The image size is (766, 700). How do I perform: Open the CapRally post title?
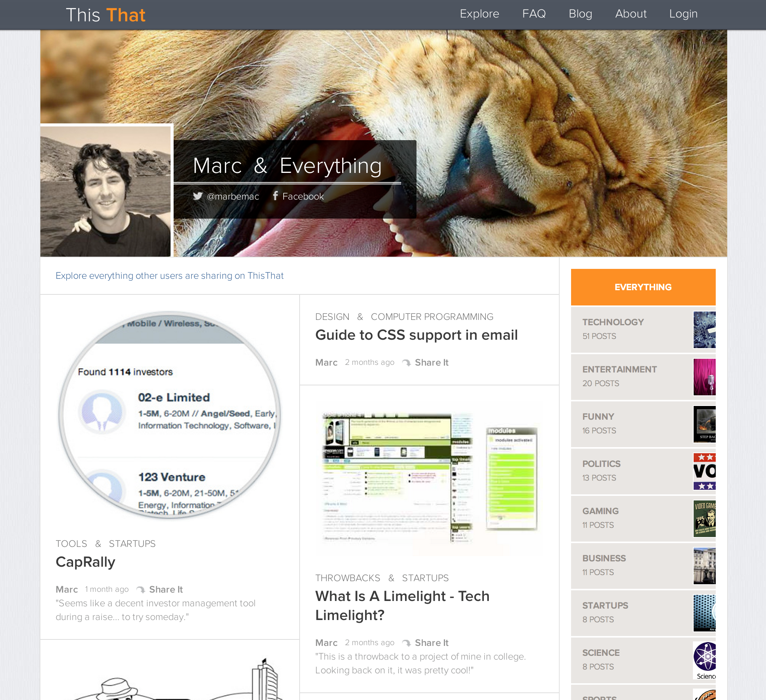tap(85, 562)
